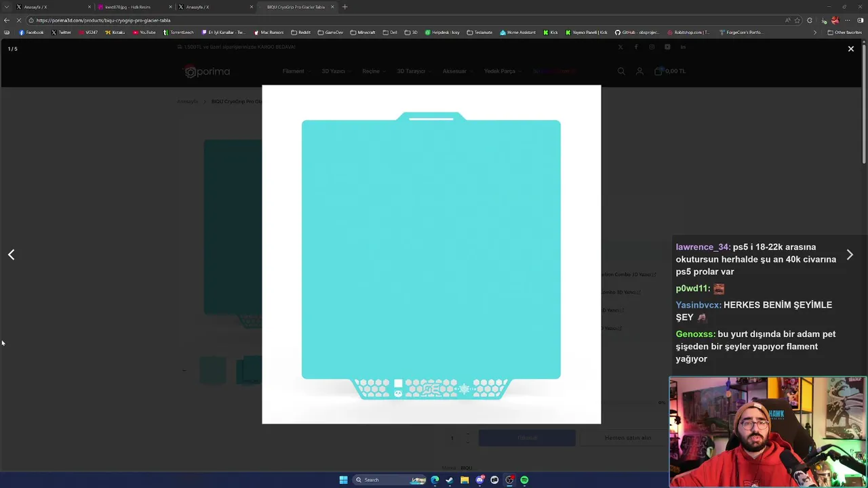This screenshot has width=868, height=488.
Task: Open Kotaku bookmark
Action: coord(115,33)
